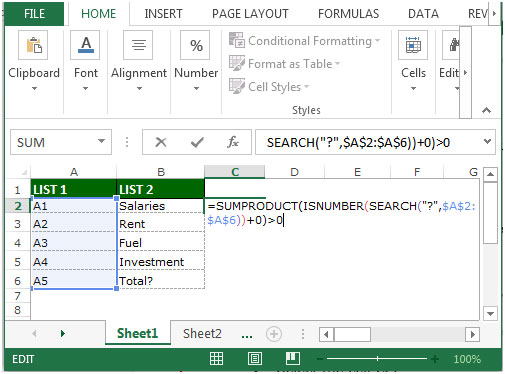Click the horizontal scrollbar thumb
This screenshot has height=374, width=505.
coord(352,334)
